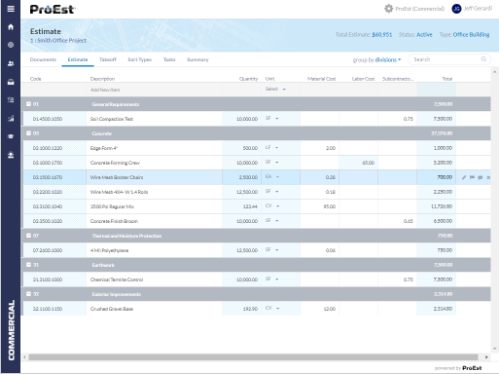Open the hamburger menu in sidebar
This screenshot has height=374, width=499.
[x=11, y=9]
